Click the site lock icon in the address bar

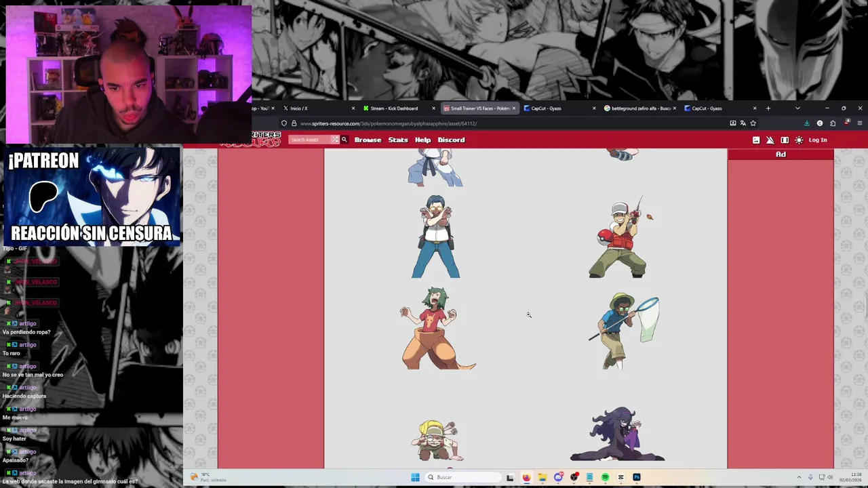pos(294,123)
